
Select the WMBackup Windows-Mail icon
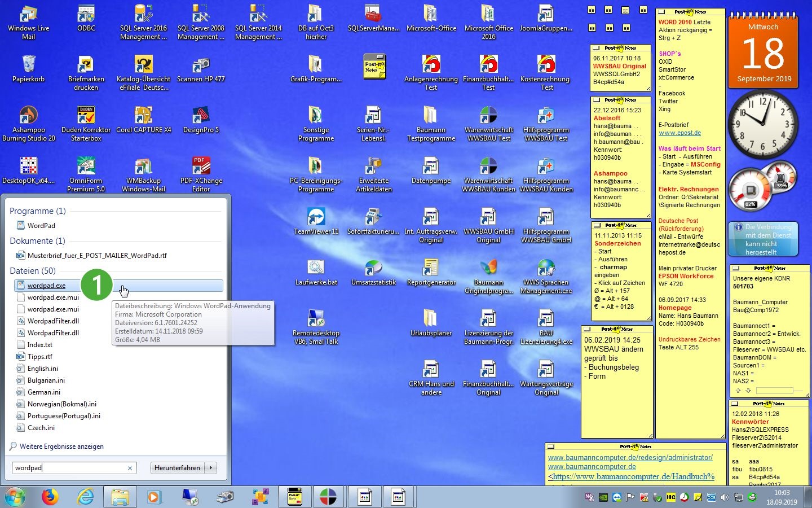point(143,175)
